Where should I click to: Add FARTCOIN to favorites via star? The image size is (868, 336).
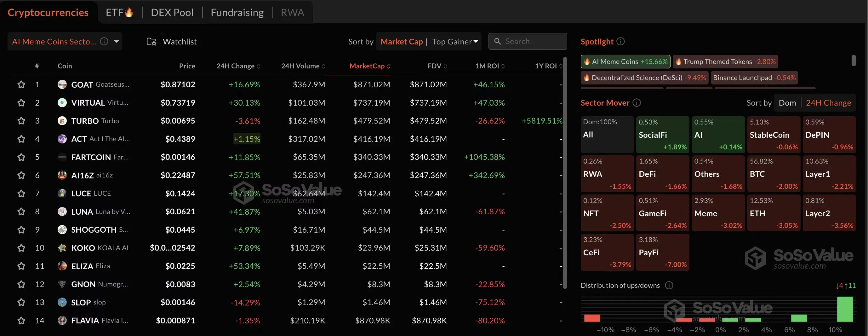pyautogui.click(x=21, y=157)
